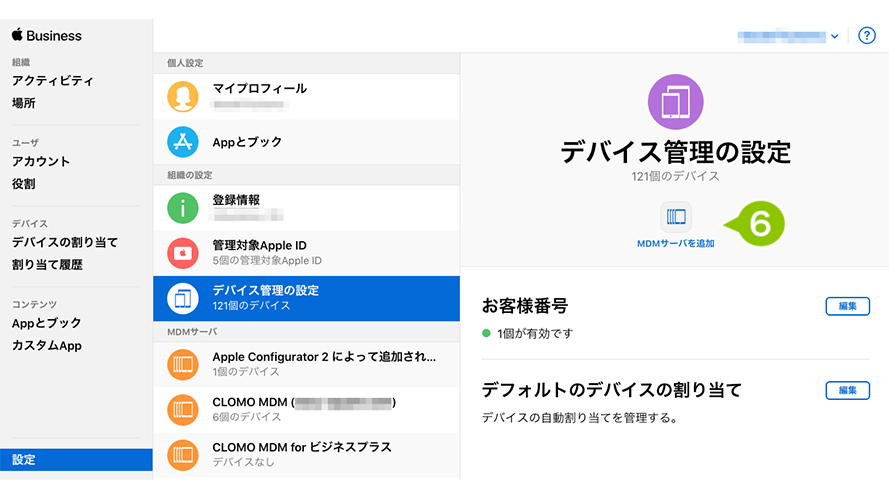889x500 pixels.
Task: Click the red 管理対象Apple ID icon
Action: [183, 253]
